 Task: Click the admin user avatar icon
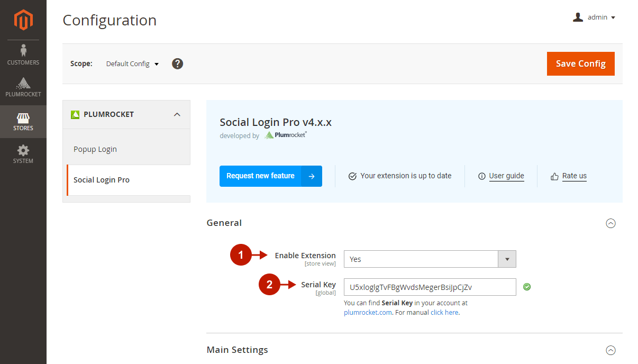(x=578, y=17)
